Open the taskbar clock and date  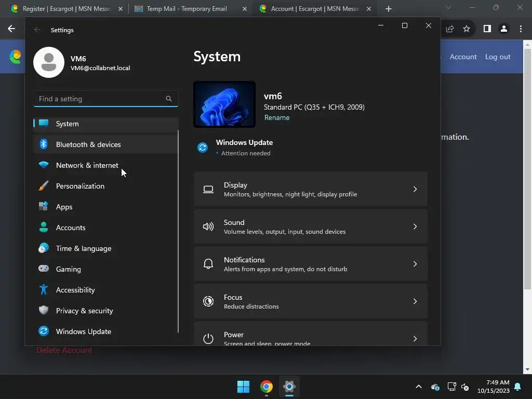(x=494, y=387)
